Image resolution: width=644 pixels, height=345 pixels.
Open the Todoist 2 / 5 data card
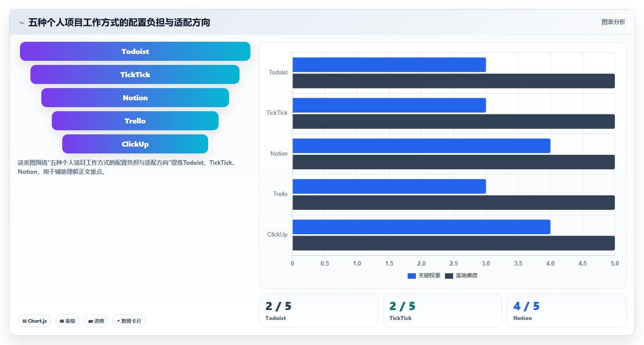319,310
